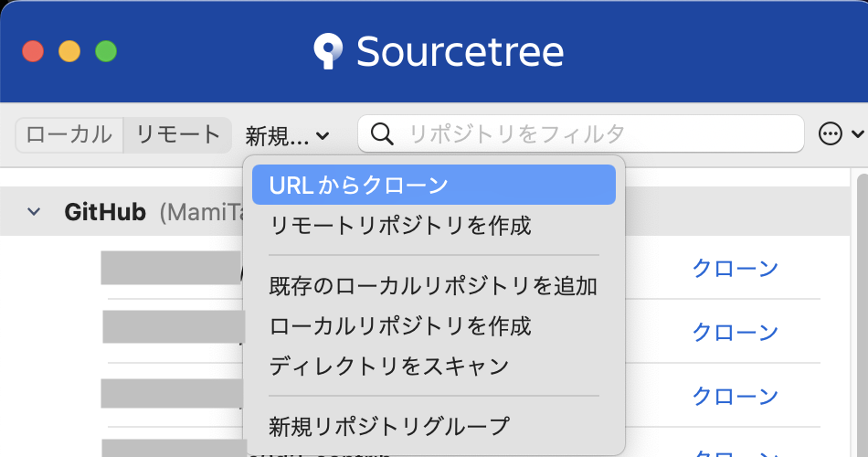Choose 新規リポジトリグループ from menu
Image resolution: width=868 pixels, height=457 pixels.
pyautogui.click(x=433, y=426)
